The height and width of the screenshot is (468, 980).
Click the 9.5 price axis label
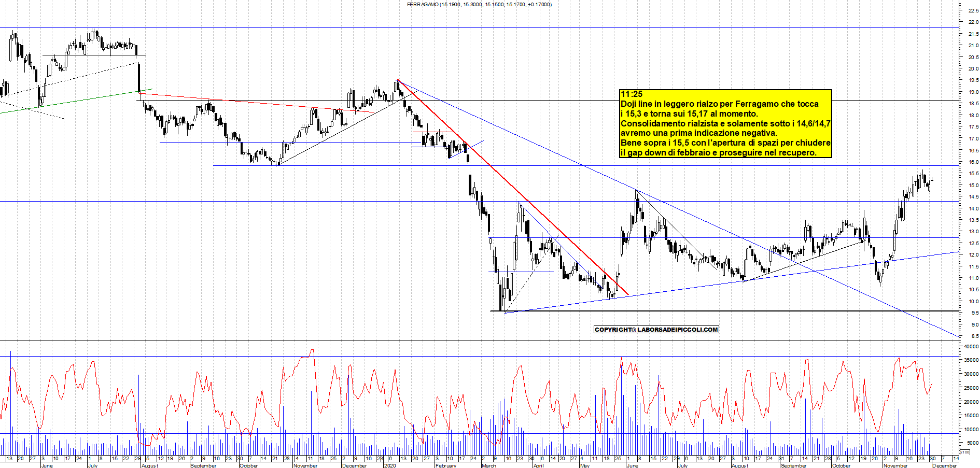[x=974, y=314]
